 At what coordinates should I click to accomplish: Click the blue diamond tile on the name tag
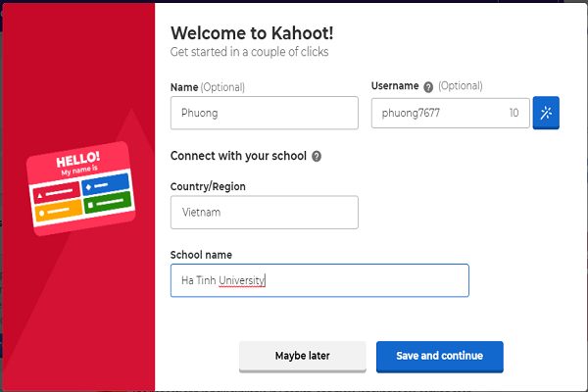[106, 184]
